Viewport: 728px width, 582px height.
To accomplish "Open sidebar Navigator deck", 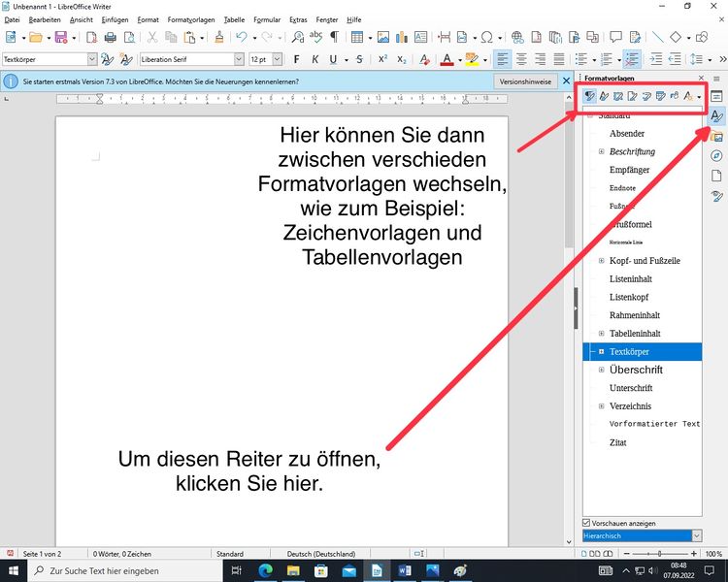I will pyautogui.click(x=716, y=156).
